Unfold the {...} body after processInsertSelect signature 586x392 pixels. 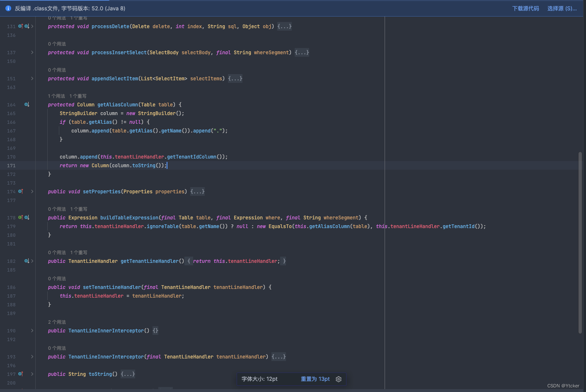click(302, 52)
